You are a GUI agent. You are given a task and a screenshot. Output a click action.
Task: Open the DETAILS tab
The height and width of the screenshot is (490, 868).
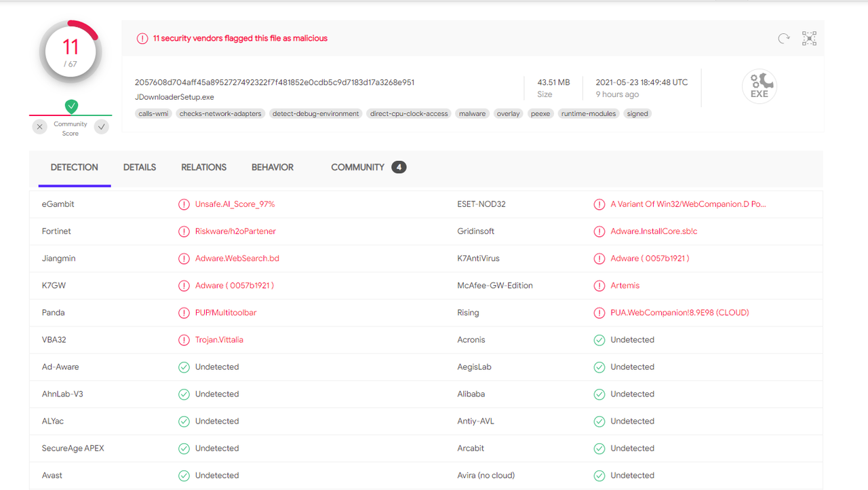(x=140, y=167)
